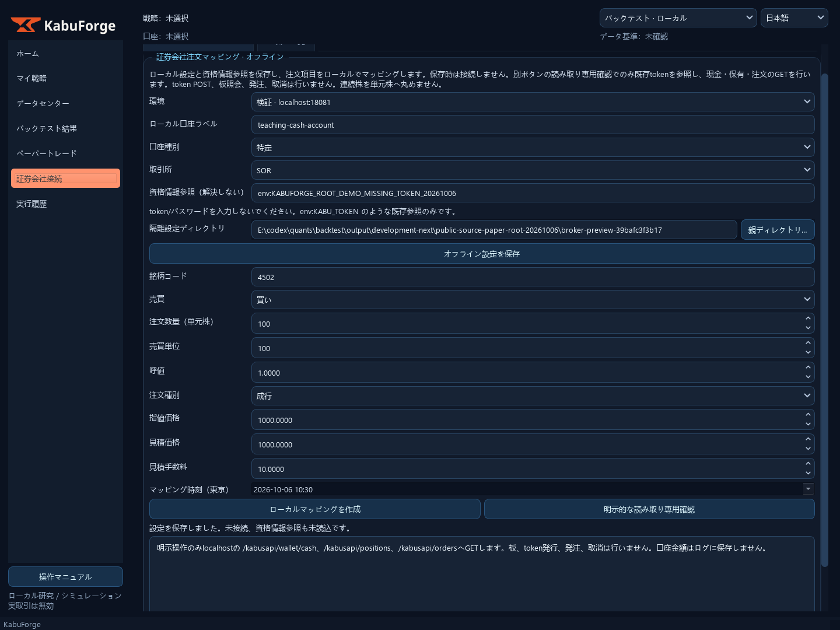840x630 pixels.
Task: Run 明示的な読み取り専用確認 button
Action: [649, 509]
